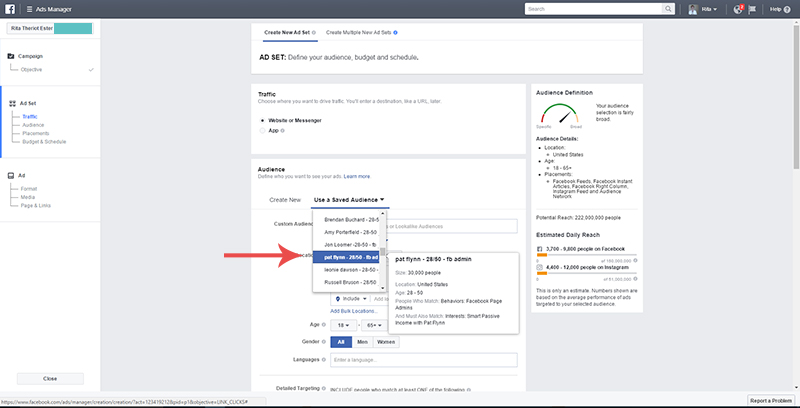Click the Campaign folder icon
Screen dimensions: 800x408
point(11,56)
